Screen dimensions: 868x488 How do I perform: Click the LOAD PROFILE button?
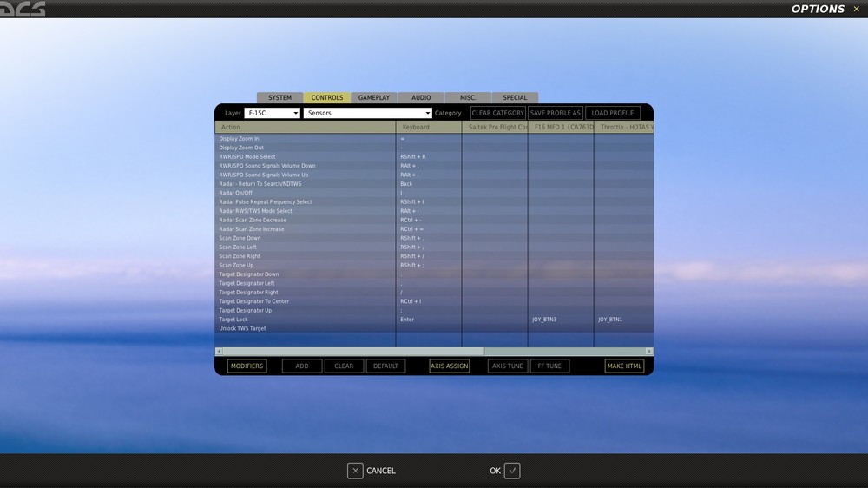coord(612,113)
